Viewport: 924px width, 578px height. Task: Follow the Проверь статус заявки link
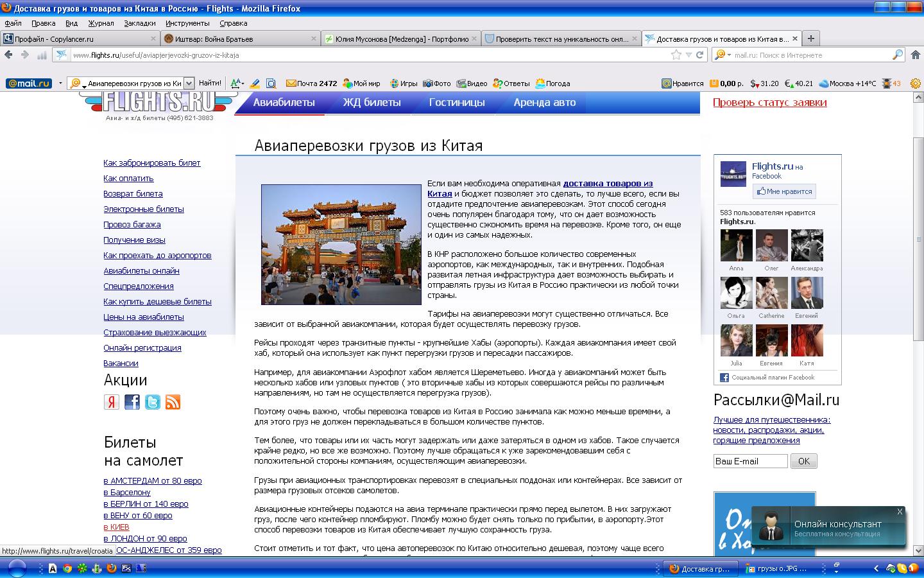click(770, 103)
